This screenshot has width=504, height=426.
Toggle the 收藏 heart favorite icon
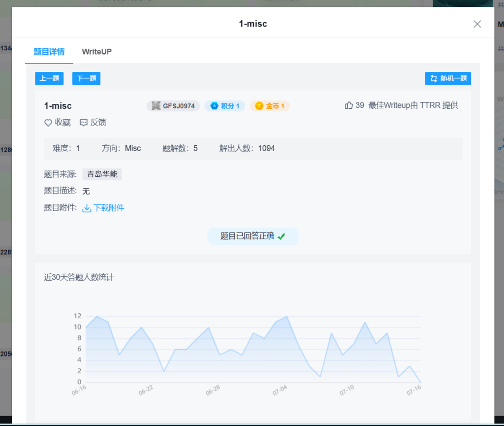(x=48, y=123)
